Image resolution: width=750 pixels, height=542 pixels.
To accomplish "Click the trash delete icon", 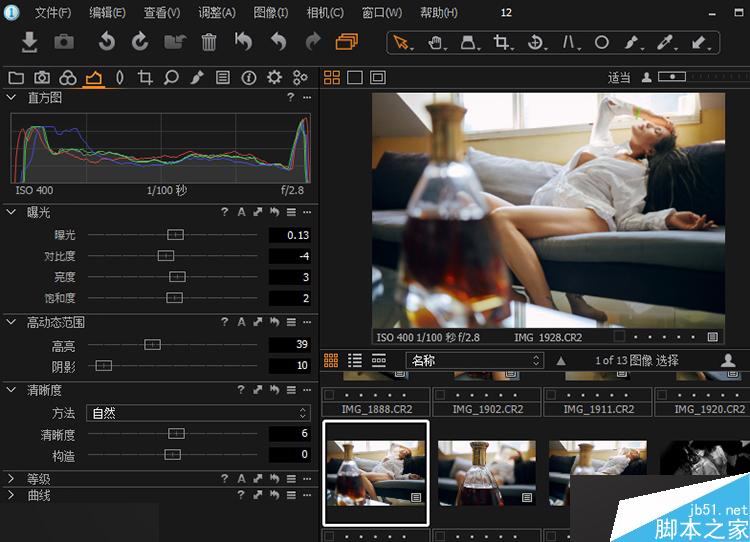I will 209,42.
